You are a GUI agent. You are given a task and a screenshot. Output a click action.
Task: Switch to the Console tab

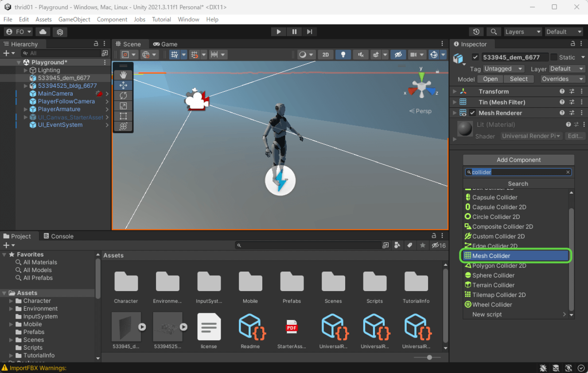(x=58, y=236)
